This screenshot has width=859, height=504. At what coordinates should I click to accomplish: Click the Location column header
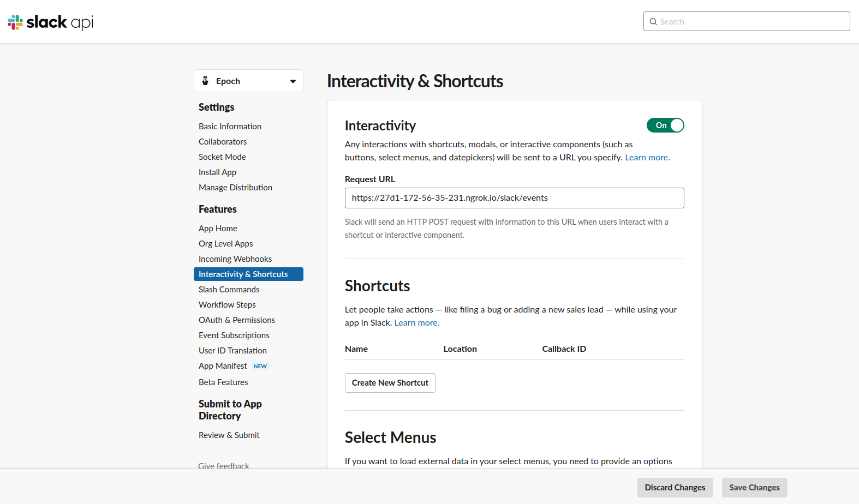(x=460, y=349)
